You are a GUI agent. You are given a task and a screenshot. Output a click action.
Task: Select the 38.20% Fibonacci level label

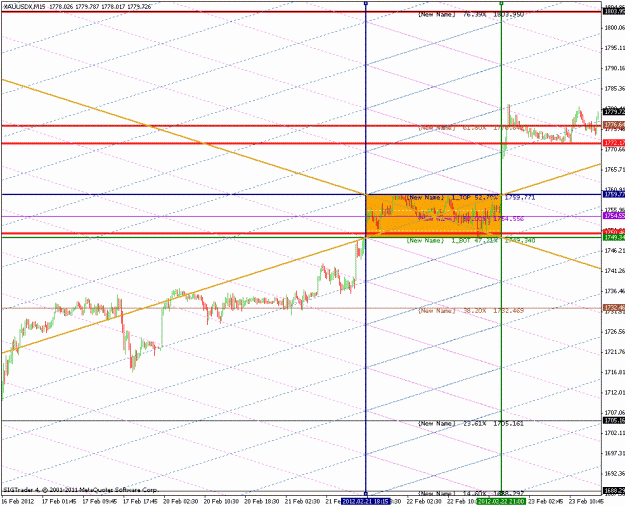point(470,311)
